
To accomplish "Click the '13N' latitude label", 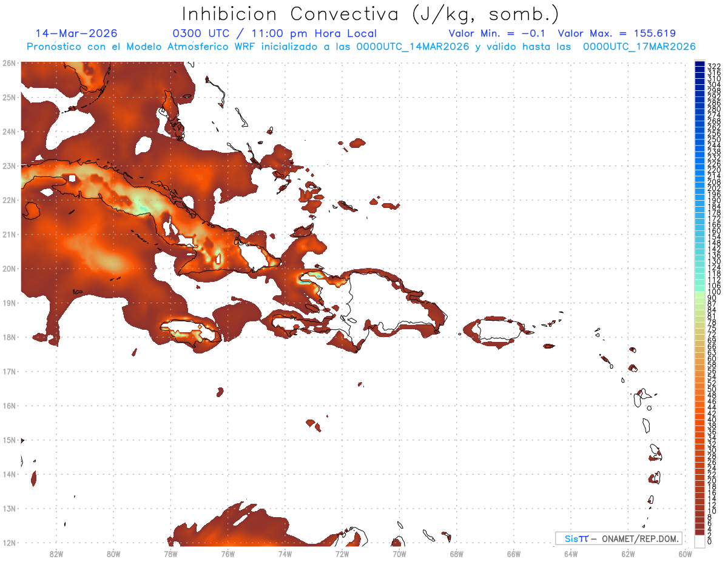I will click(8, 509).
